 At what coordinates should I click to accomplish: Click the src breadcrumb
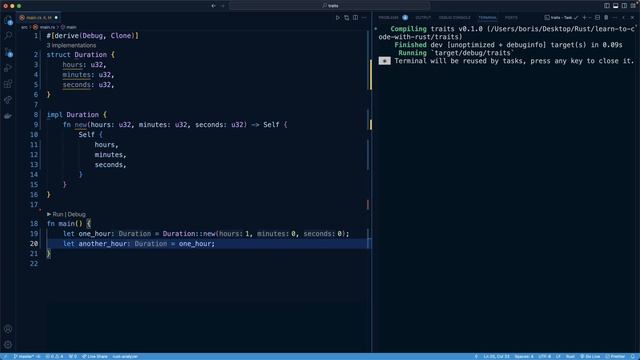click(24, 27)
